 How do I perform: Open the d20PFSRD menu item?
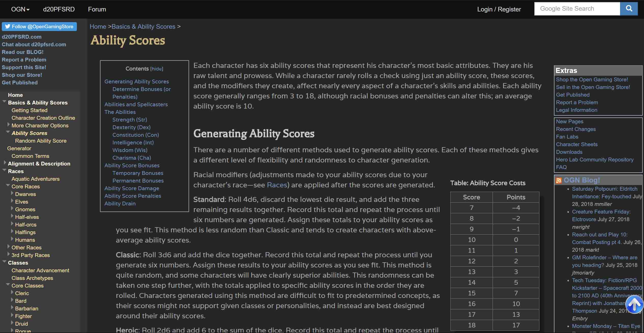[x=59, y=9]
